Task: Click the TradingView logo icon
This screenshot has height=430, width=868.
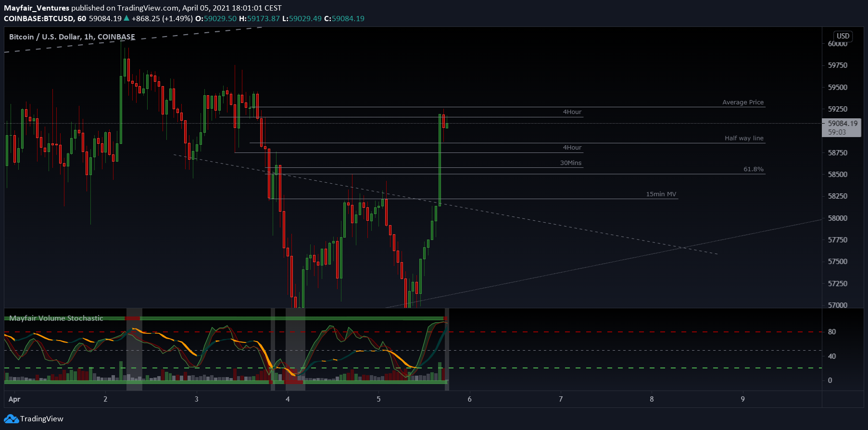Action: (12, 419)
